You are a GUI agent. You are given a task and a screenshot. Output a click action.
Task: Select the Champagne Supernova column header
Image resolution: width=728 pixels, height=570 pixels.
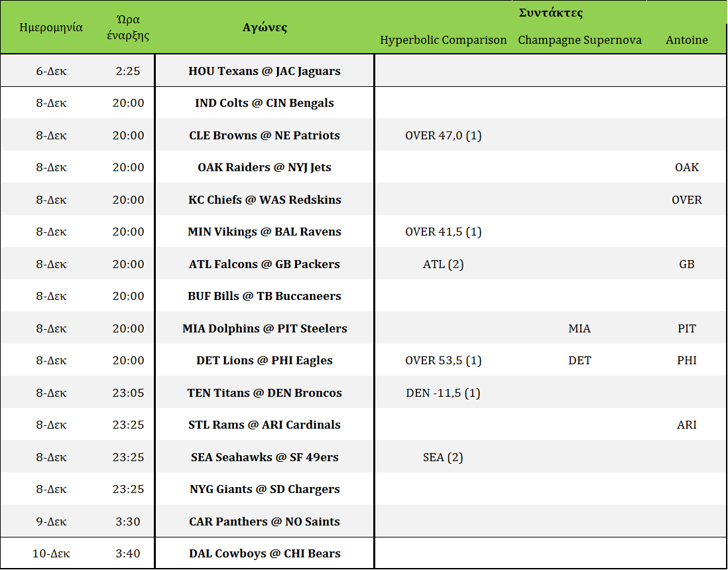579,40
